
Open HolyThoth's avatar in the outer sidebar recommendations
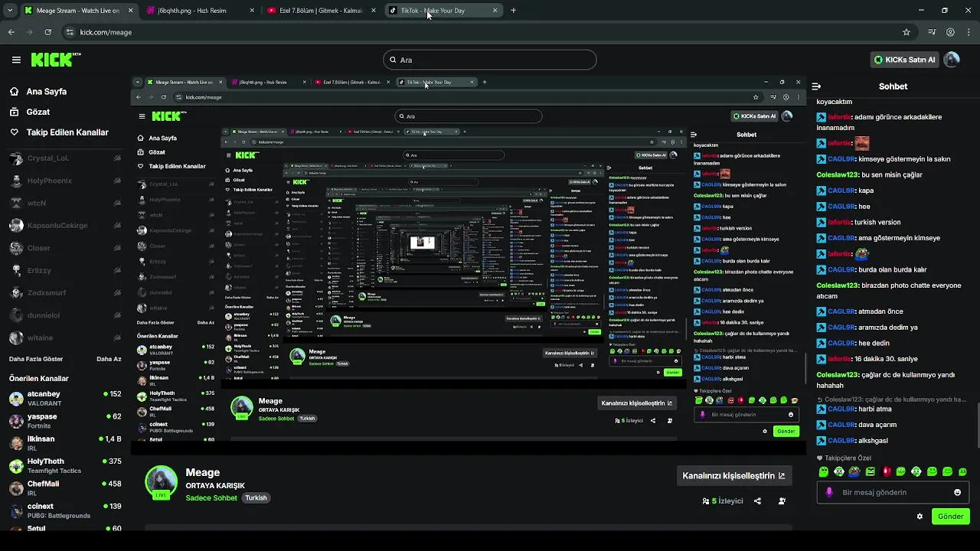[16, 466]
